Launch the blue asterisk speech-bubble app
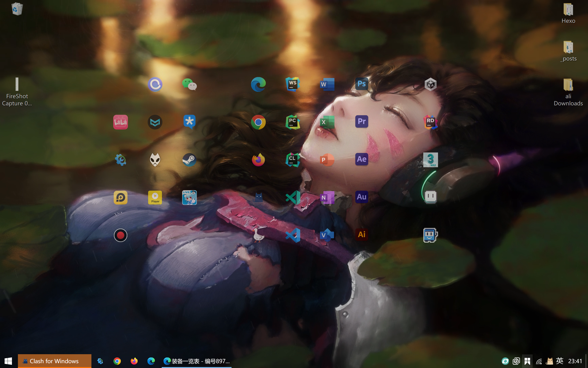This screenshot has width=588, height=368. (x=189, y=122)
